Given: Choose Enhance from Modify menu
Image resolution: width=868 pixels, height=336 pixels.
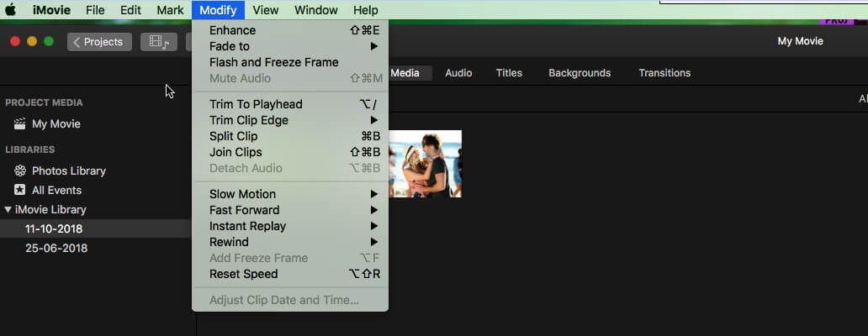Looking at the screenshot, I should tap(290, 30).
